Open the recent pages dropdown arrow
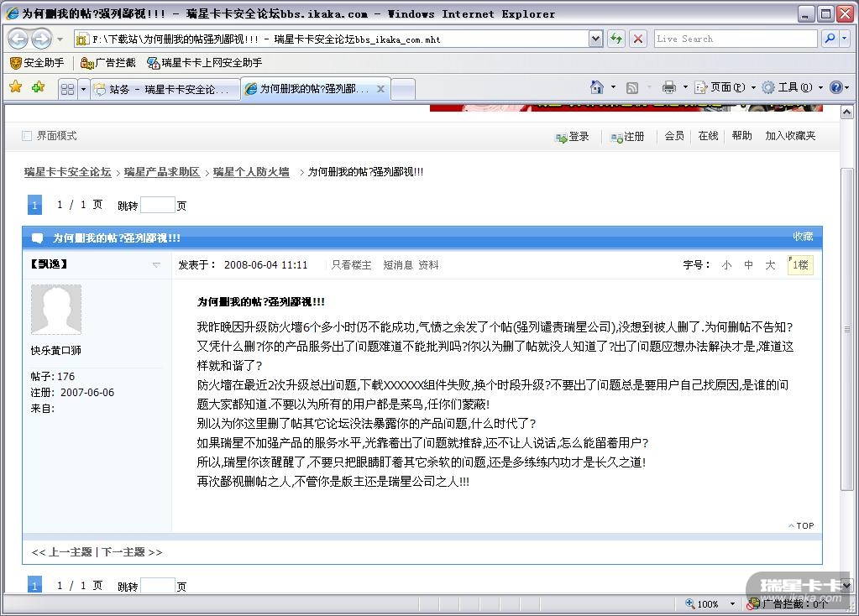This screenshot has height=616, width=859. 60,39
